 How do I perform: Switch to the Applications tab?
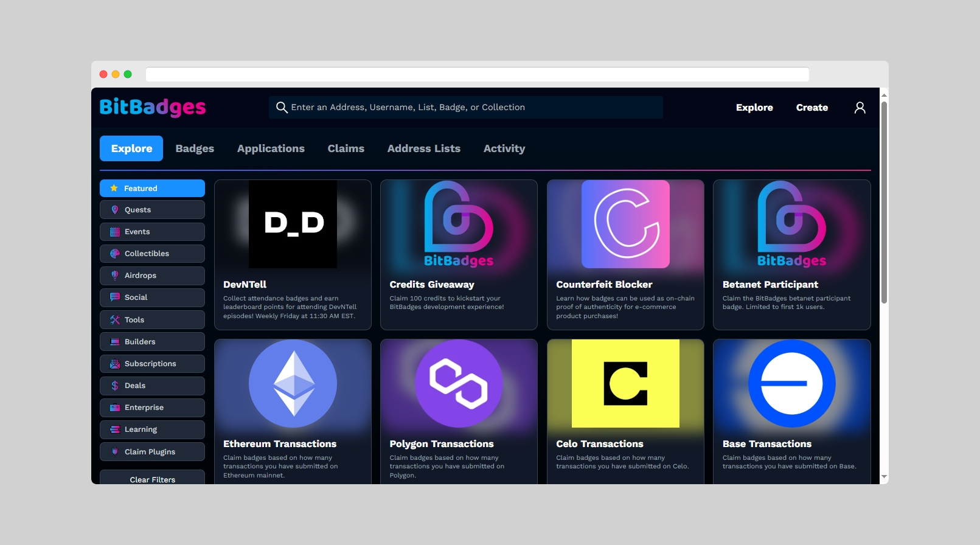[x=271, y=148]
